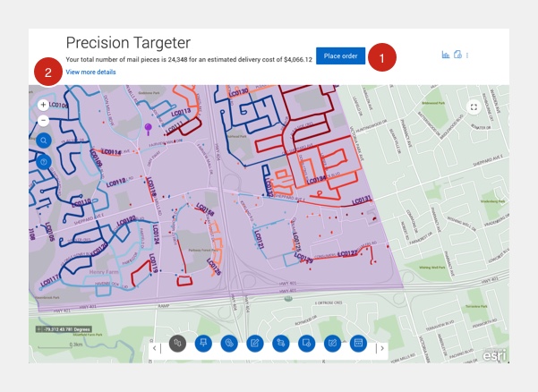Choose the third toolbar tool icon
The image size is (538, 392).
[x=229, y=343]
